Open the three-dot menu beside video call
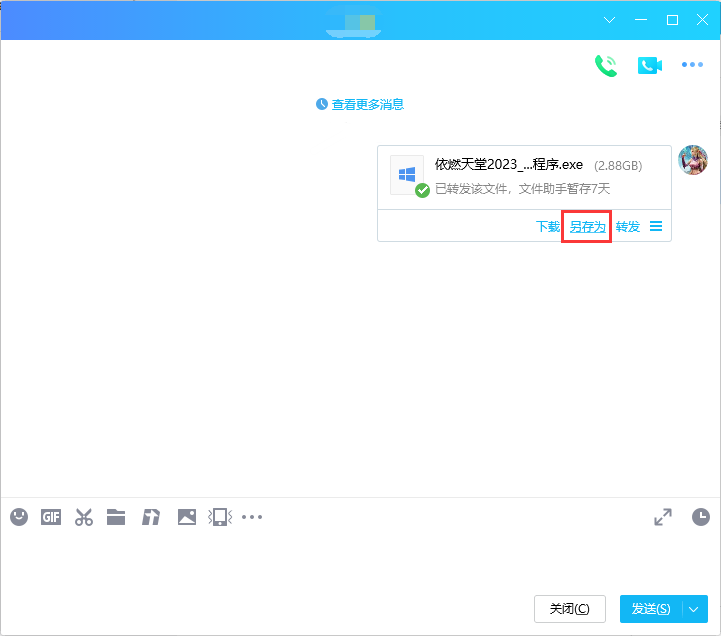This screenshot has height=636, width=721. [692, 65]
